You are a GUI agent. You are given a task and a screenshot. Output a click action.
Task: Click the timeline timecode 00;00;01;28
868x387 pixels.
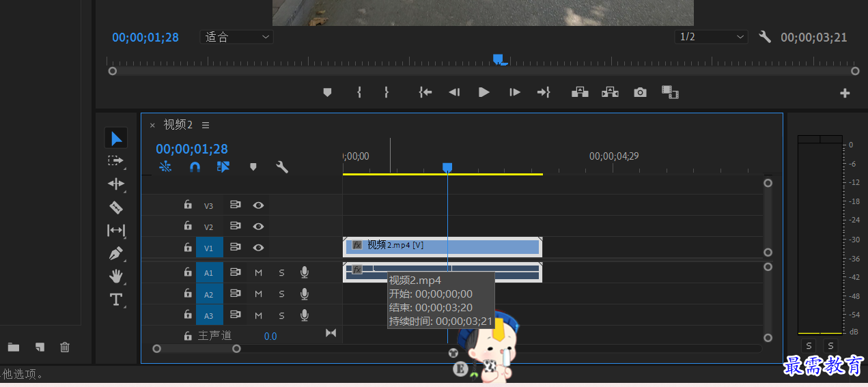tap(192, 149)
